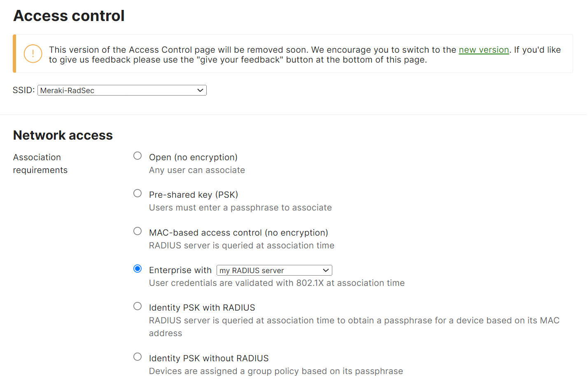Screen dimensions: 588x386
Task: Click the "Any user can associate" description
Action: [x=197, y=170]
